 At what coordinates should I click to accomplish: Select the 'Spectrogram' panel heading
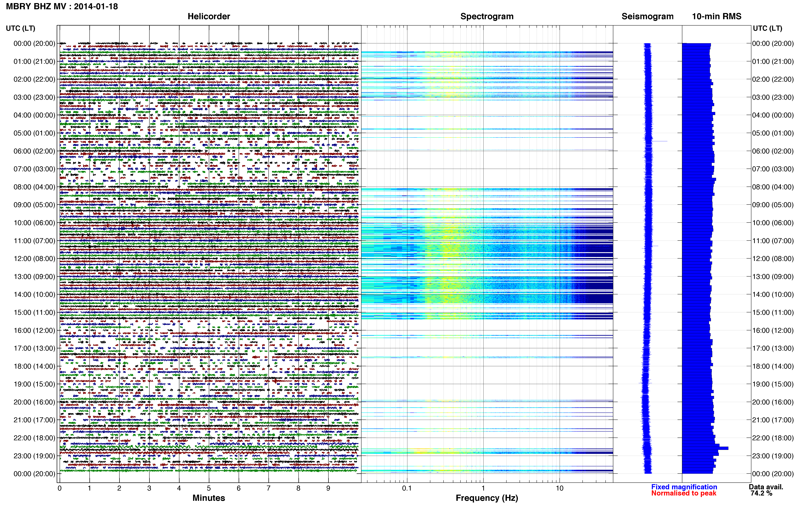487,16
